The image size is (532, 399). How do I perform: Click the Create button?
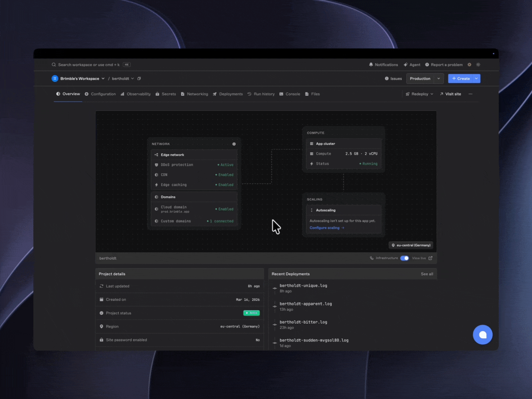pyautogui.click(x=461, y=79)
